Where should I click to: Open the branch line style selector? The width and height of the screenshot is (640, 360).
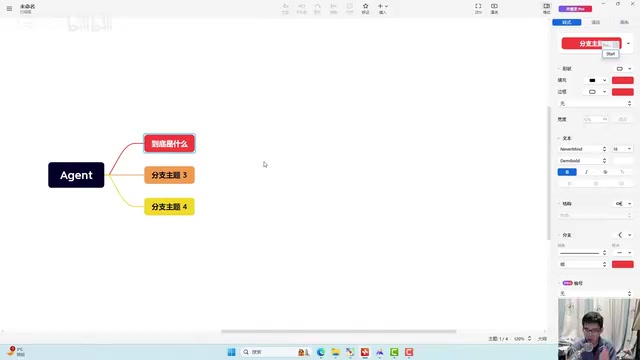pos(583,253)
